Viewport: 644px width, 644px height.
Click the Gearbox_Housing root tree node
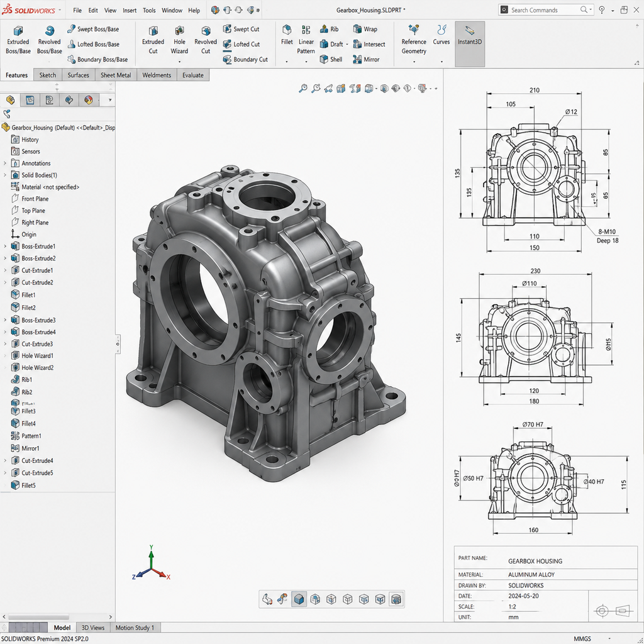click(x=58, y=128)
